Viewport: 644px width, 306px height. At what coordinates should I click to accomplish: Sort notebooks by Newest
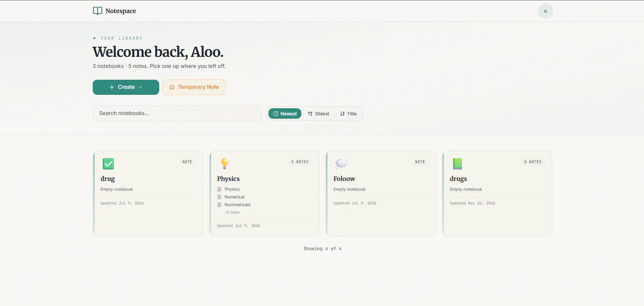click(285, 114)
